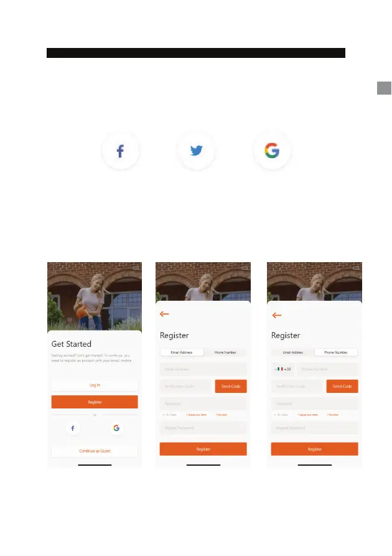Viewport: 392px width, 556px height.
Task: Focus the Password field on the email form
Action: (203, 403)
